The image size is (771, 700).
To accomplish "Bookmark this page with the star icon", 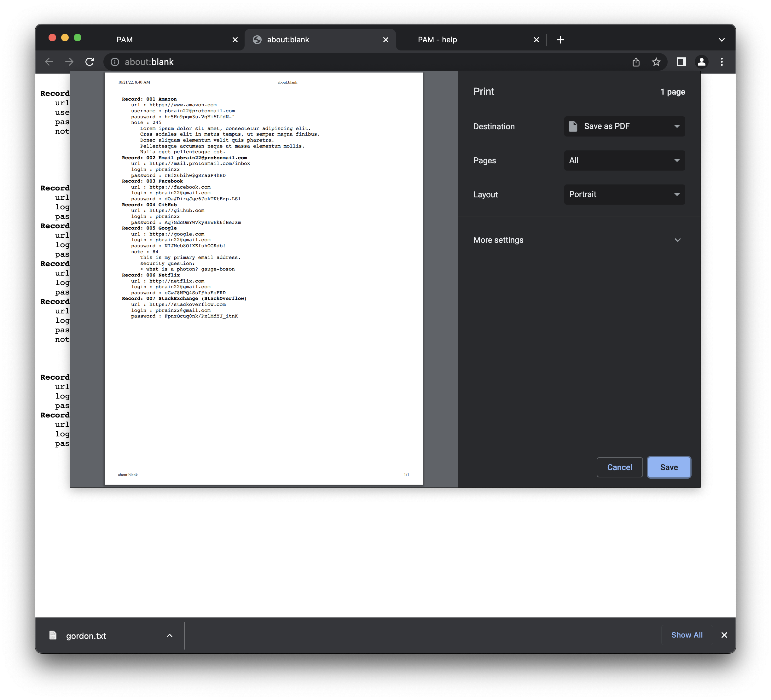I will [656, 62].
